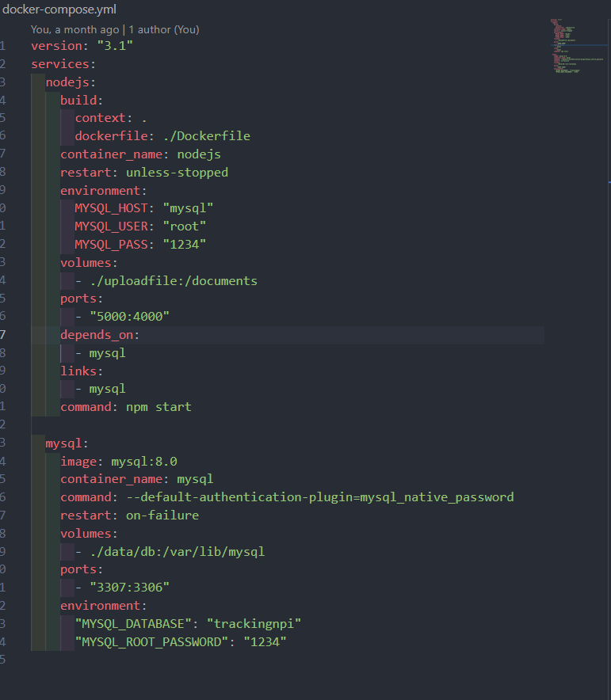Click the image mysql:8.0 value
The width and height of the screenshot is (611, 700).
coord(143,462)
